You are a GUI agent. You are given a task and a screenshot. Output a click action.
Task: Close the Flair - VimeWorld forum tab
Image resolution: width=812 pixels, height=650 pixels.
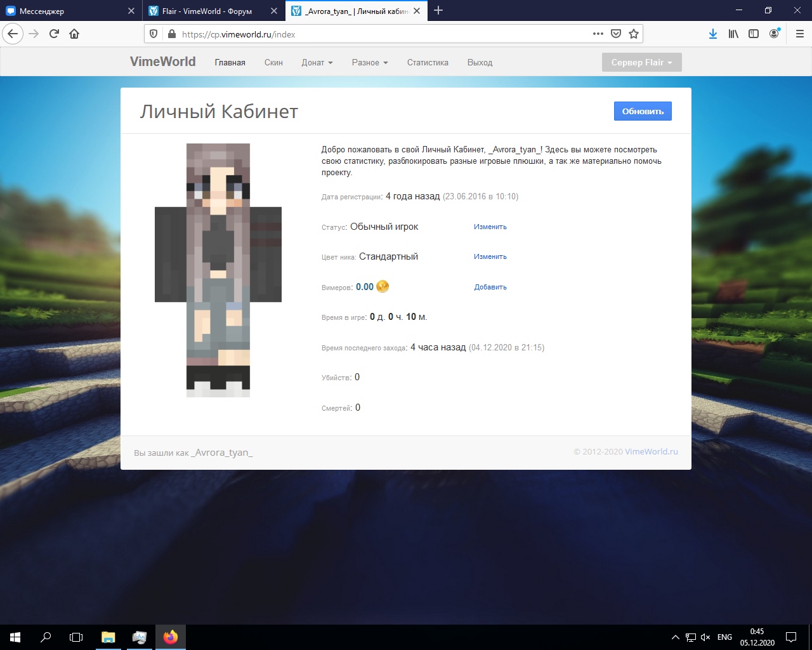[274, 11]
